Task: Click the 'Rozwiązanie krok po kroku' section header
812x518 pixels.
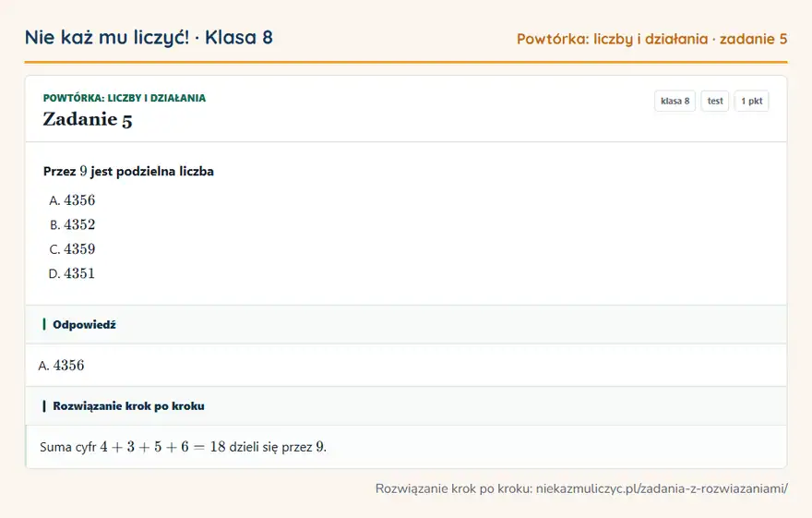Action: pyautogui.click(x=406, y=406)
